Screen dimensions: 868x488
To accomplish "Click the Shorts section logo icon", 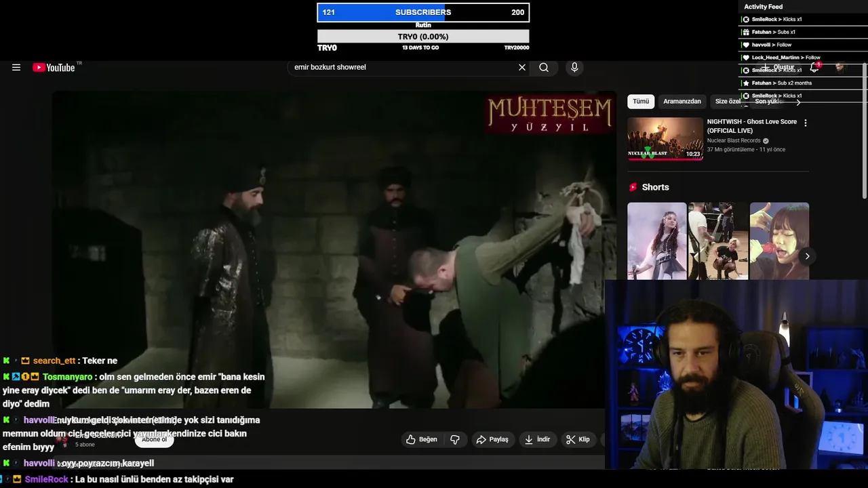I will (x=633, y=187).
